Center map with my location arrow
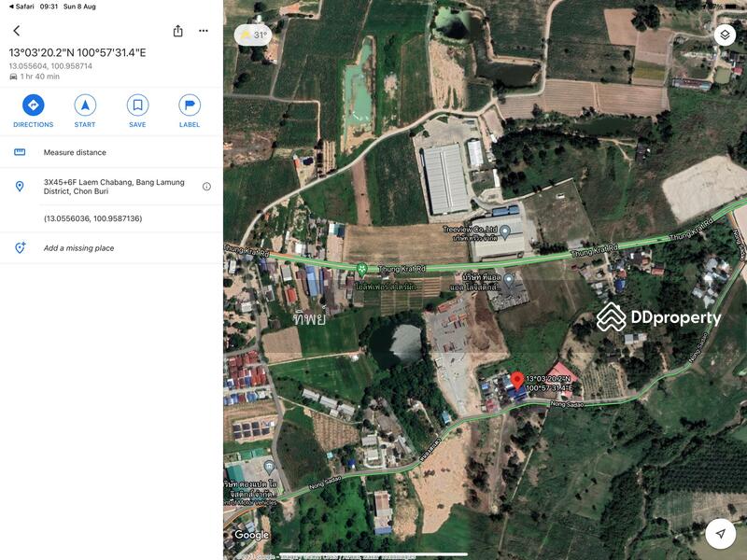 (x=720, y=534)
